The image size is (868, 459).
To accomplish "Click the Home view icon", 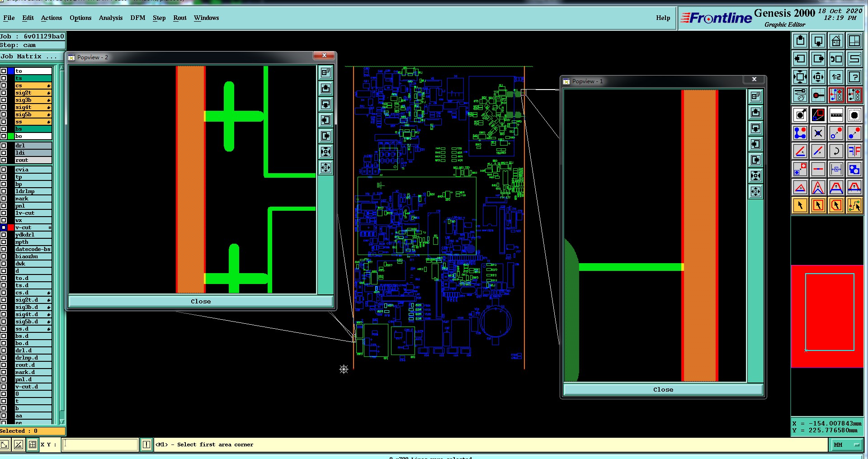I will coord(836,41).
